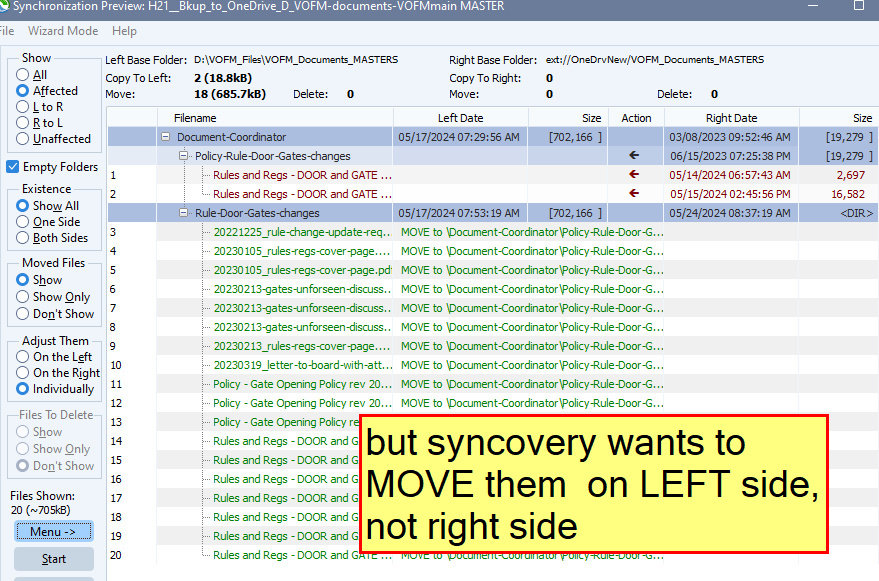The width and height of the screenshot is (879, 581).
Task: Collapse the Document-Coordinator folder
Action: click(165, 137)
